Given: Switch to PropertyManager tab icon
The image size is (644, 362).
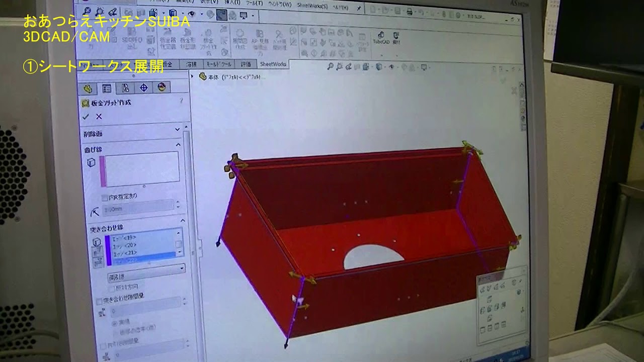Looking at the screenshot, I should (106, 88).
